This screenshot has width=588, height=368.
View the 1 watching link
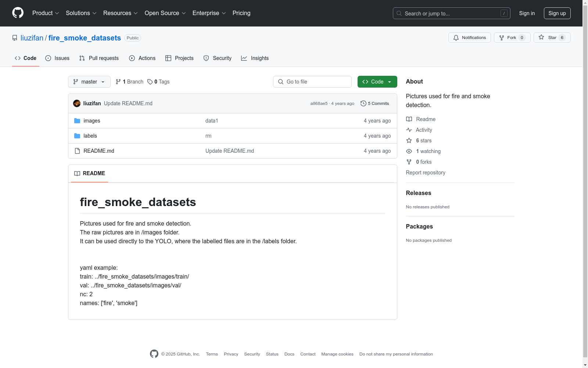[x=423, y=151]
